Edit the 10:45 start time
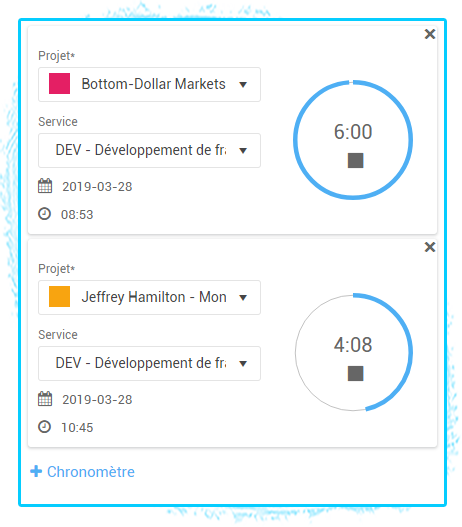Image resolution: width=462 pixels, height=527 pixels. [x=77, y=428]
